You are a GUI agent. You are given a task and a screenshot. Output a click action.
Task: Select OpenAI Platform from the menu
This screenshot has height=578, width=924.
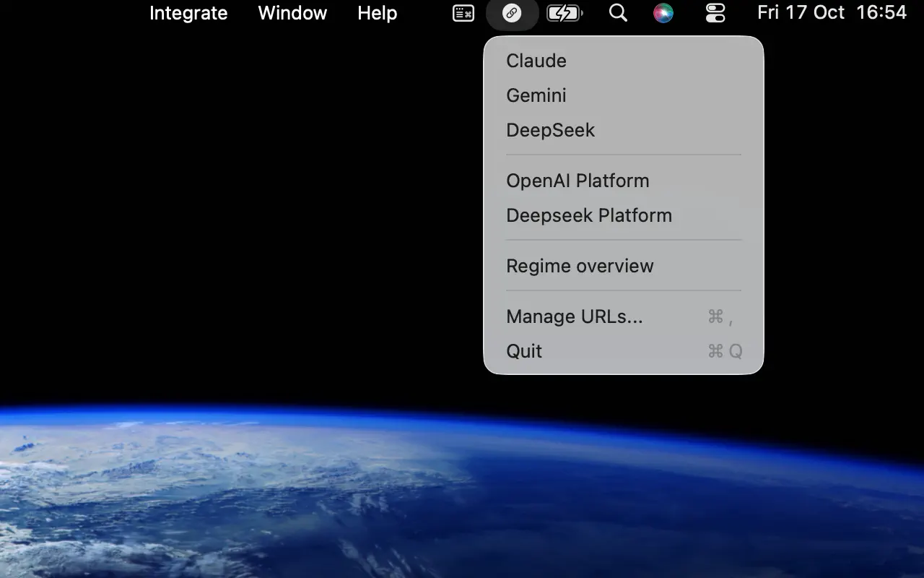[577, 181]
